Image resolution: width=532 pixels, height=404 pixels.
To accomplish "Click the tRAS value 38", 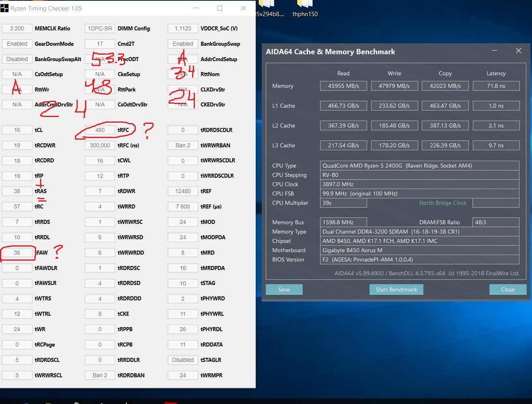I will 17,191.
